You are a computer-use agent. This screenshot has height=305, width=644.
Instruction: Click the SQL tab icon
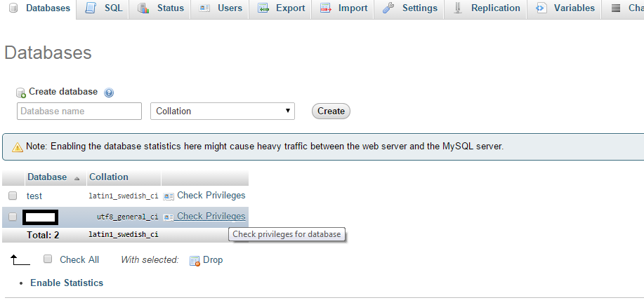point(91,8)
